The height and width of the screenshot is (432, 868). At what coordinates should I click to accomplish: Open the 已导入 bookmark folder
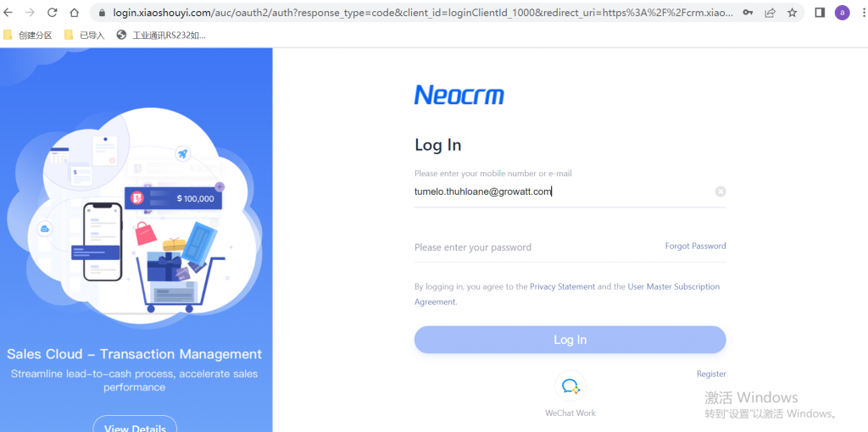(85, 36)
